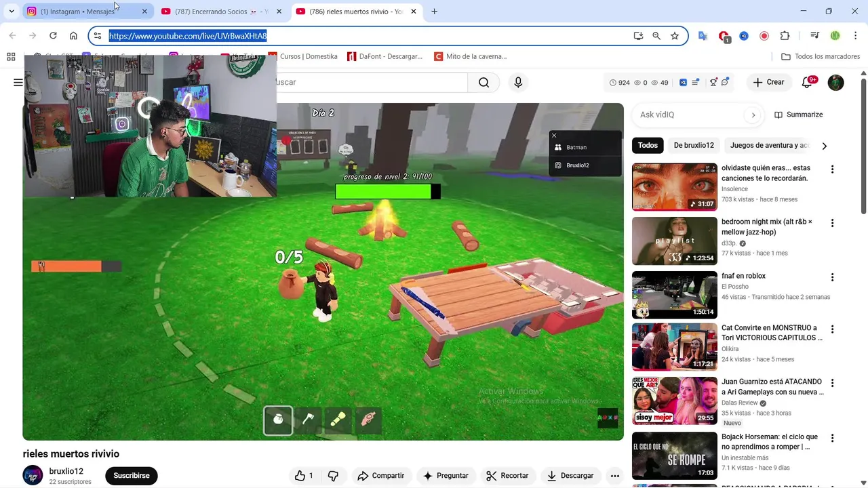
Task: Select the 'Juegos de aventura' filter chip
Action: (x=769, y=146)
